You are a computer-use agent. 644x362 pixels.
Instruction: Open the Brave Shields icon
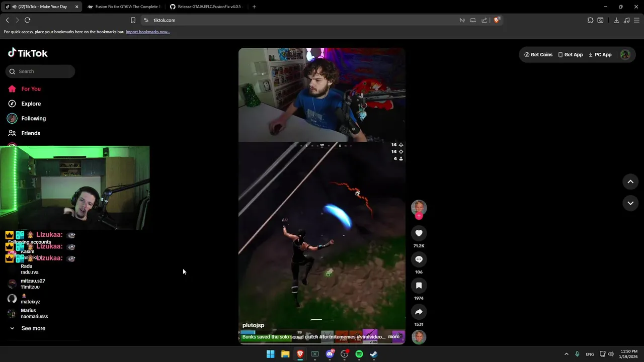tap(497, 20)
